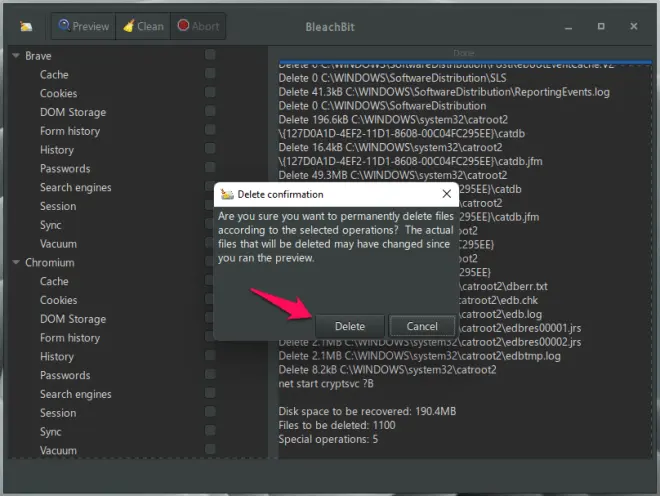Click Disk space to be recovered line

[x=367, y=411]
